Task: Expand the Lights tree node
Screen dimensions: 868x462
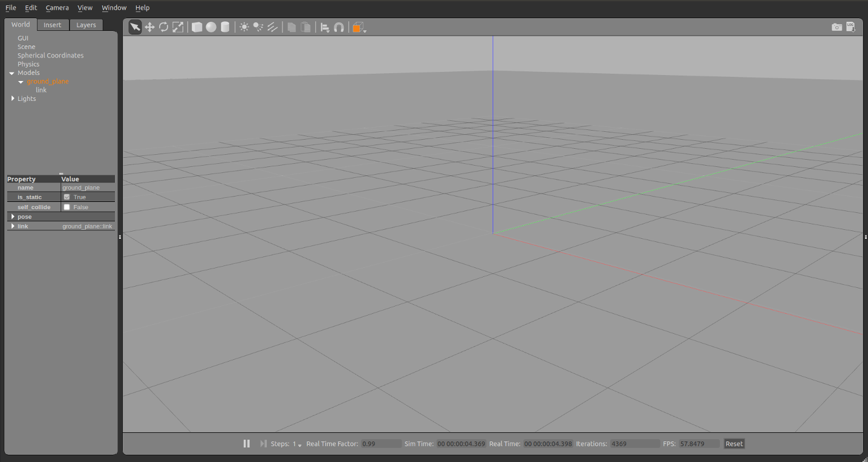Action: pyautogui.click(x=13, y=99)
